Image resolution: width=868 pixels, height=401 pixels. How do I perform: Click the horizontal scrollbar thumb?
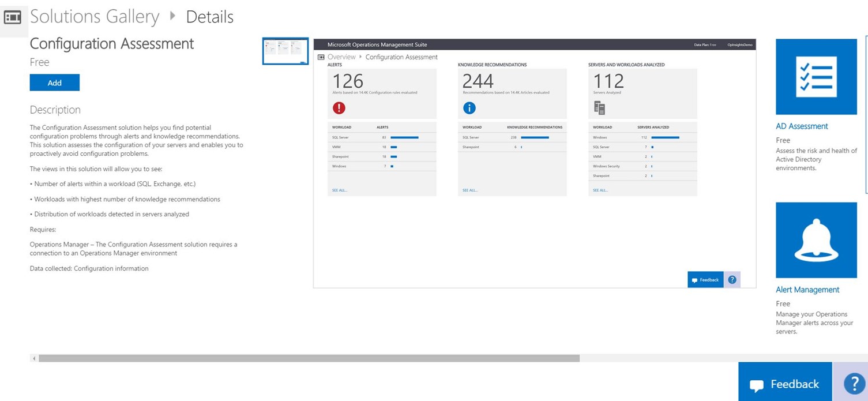(x=309, y=358)
